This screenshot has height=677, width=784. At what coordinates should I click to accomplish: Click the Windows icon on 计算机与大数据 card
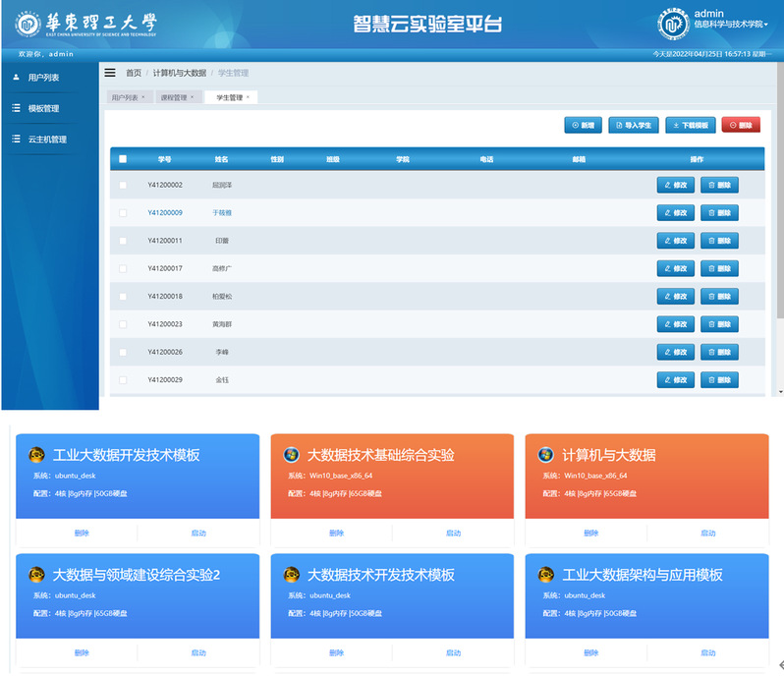[x=545, y=455]
